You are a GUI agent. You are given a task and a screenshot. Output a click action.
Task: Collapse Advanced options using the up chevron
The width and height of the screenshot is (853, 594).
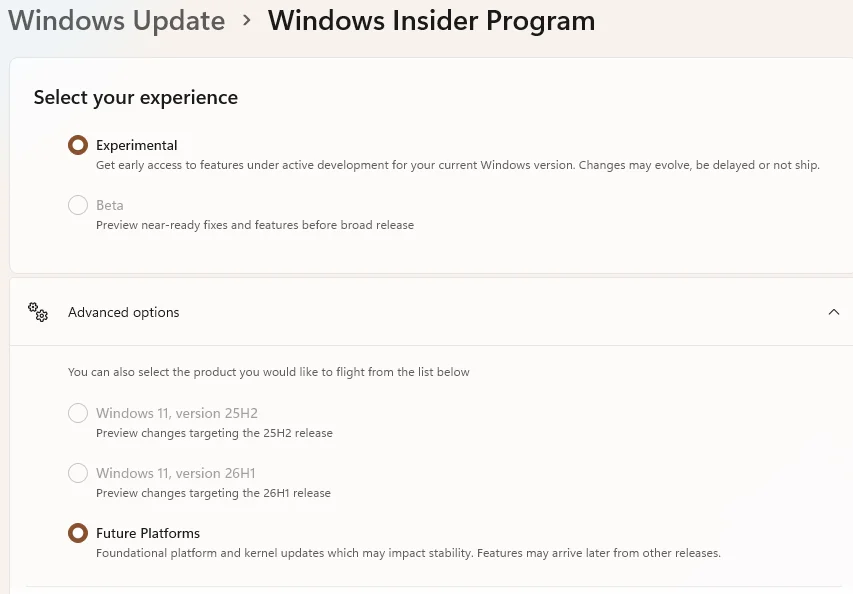pos(833,312)
